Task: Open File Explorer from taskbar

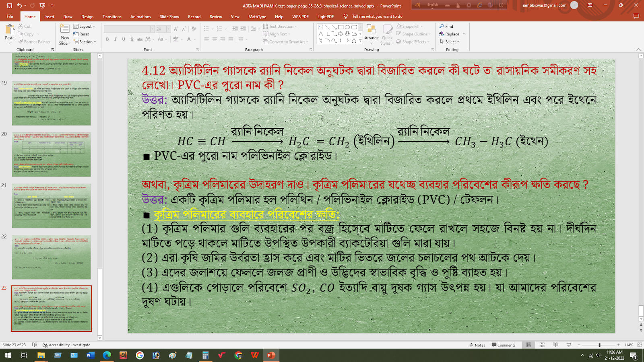Action: pyautogui.click(x=41, y=355)
